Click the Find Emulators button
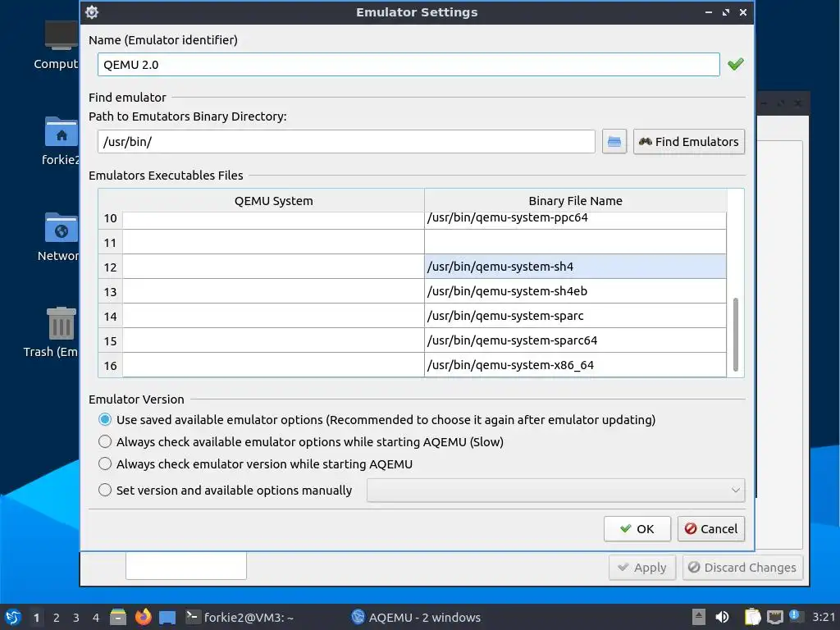Screen dimensions: 840x630 [x=689, y=142]
